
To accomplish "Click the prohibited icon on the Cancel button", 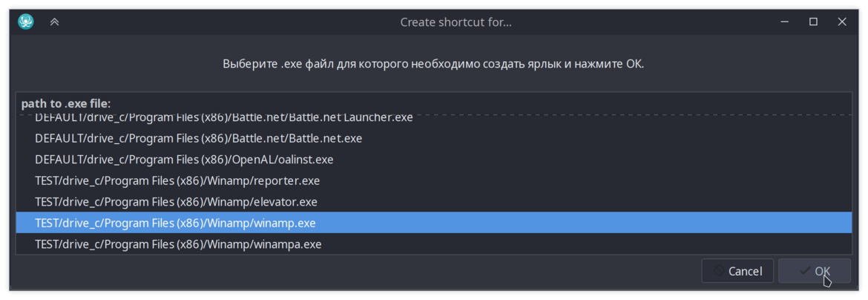I will [x=719, y=271].
